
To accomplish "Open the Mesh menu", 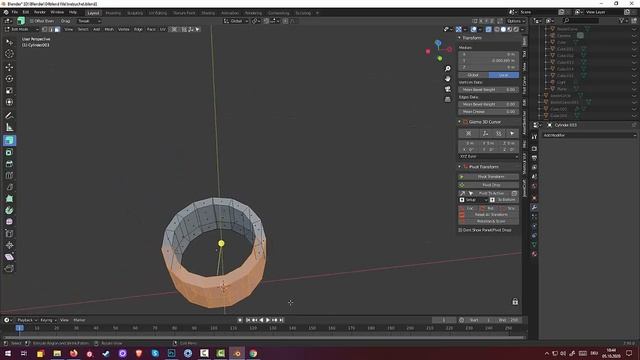I will pyautogui.click(x=109, y=29).
